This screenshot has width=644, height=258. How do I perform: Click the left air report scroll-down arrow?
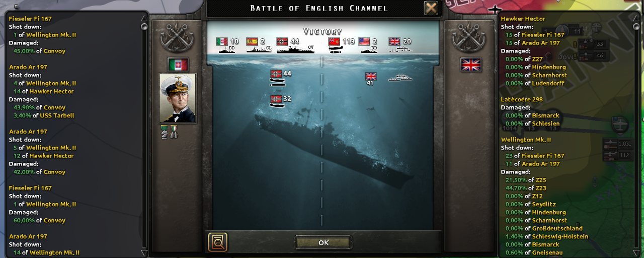pos(144,253)
